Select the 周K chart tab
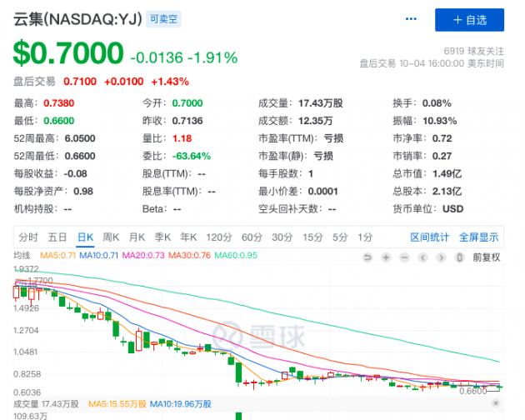This screenshot has height=420, width=525. click(111, 237)
